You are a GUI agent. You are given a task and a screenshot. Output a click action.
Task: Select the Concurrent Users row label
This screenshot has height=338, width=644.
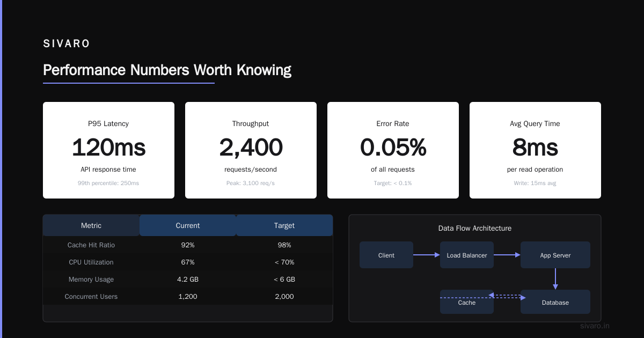pyautogui.click(x=91, y=297)
